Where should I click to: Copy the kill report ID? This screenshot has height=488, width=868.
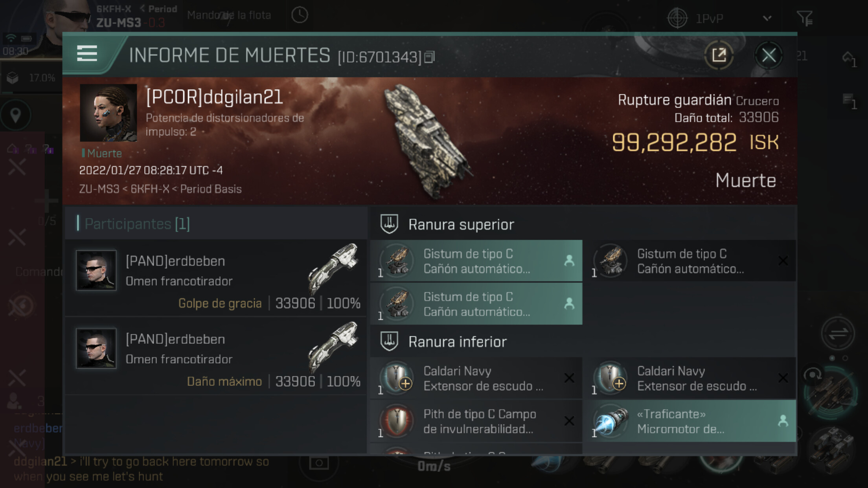click(x=430, y=57)
